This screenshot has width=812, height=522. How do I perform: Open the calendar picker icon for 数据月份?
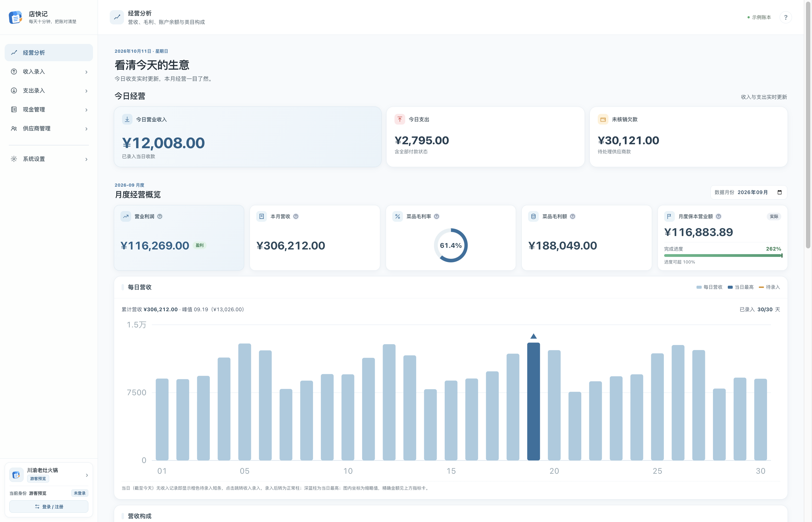779,192
